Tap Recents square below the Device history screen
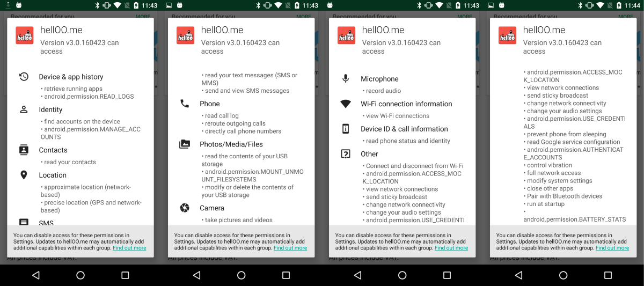 pyautogui.click(x=125, y=275)
